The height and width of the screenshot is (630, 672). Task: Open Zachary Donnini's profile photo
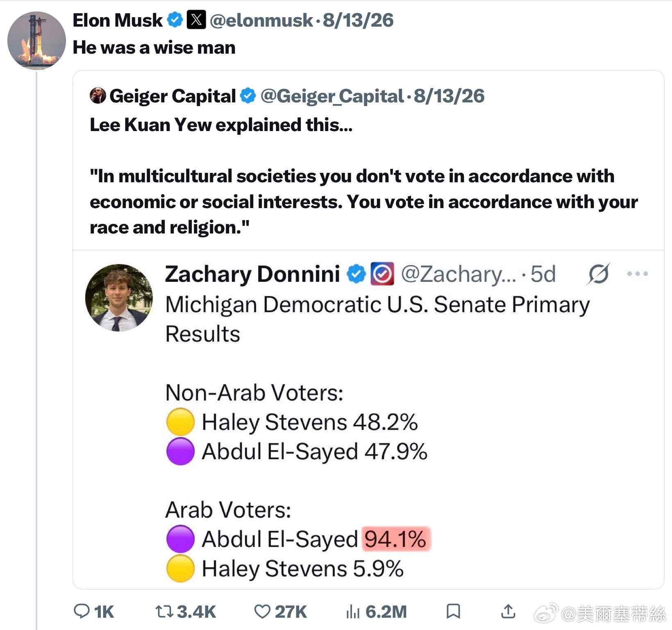point(119,298)
